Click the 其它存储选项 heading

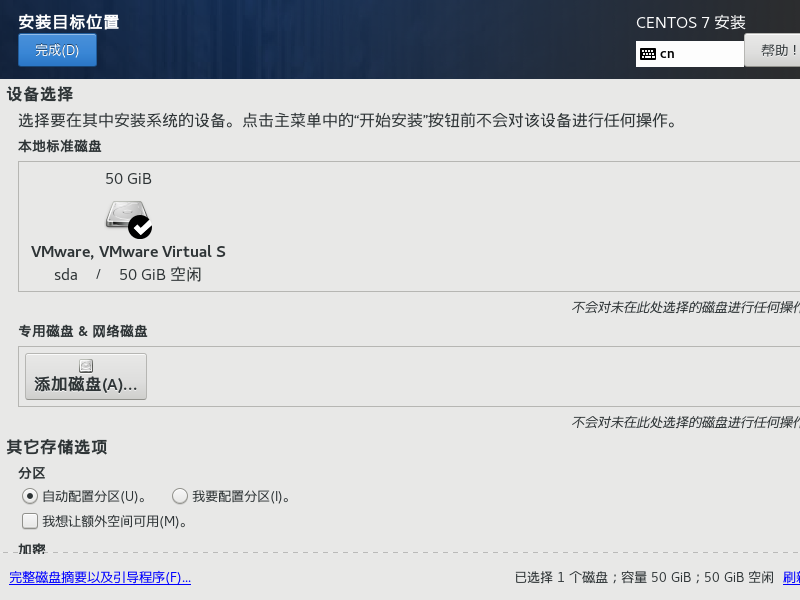[57, 447]
